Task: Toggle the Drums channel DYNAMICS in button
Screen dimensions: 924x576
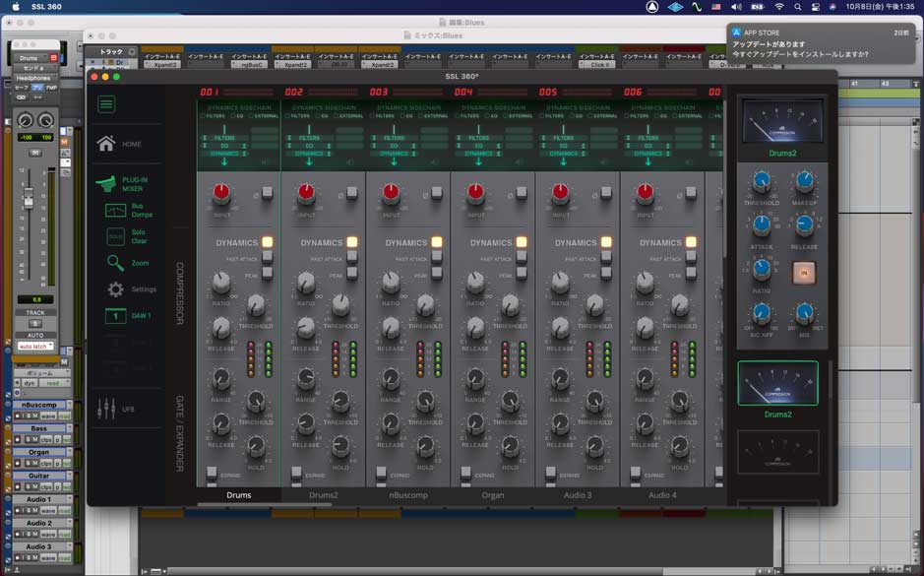Action: click(x=267, y=241)
